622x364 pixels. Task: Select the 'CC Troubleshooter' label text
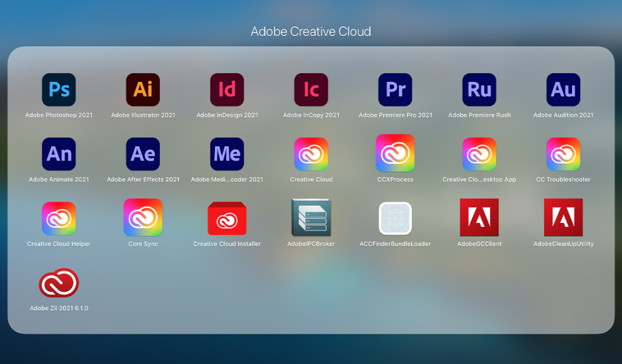tap(563, 180)
